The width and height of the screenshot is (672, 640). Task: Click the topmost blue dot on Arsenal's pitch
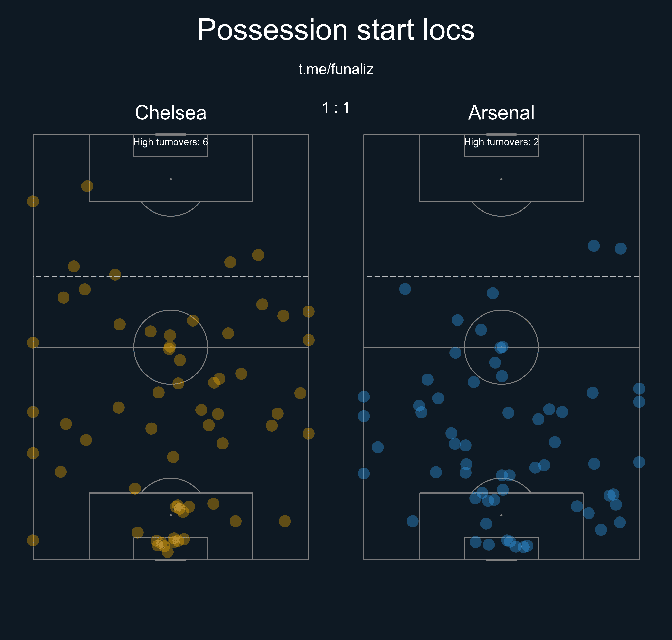coord(594,246)
